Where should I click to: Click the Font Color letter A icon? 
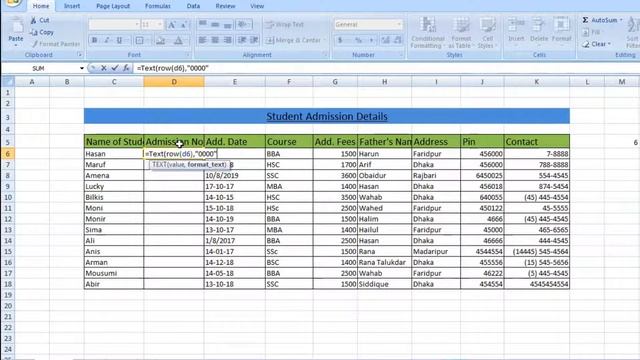coord(178,40)
